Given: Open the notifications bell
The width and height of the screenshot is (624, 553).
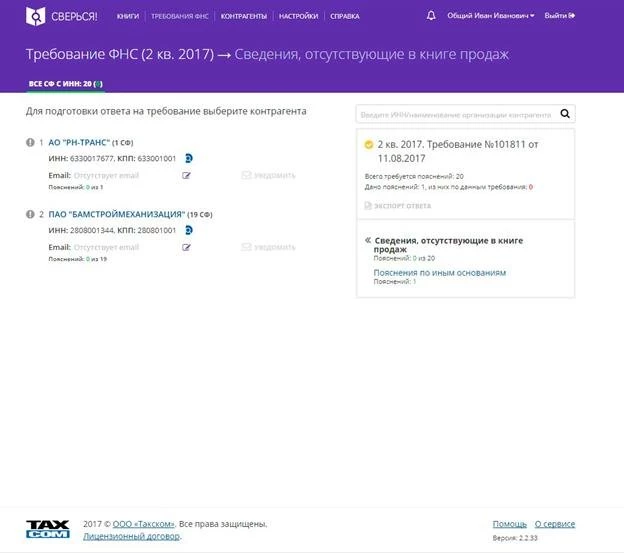Looking at the screenshot, I should tap(431, 16).
